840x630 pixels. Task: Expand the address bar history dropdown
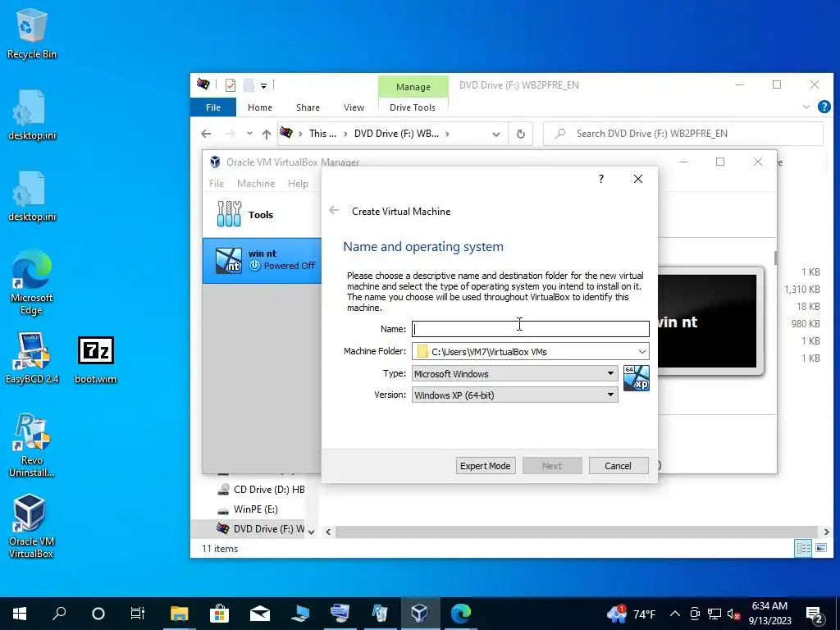click(x=496, y=134)
